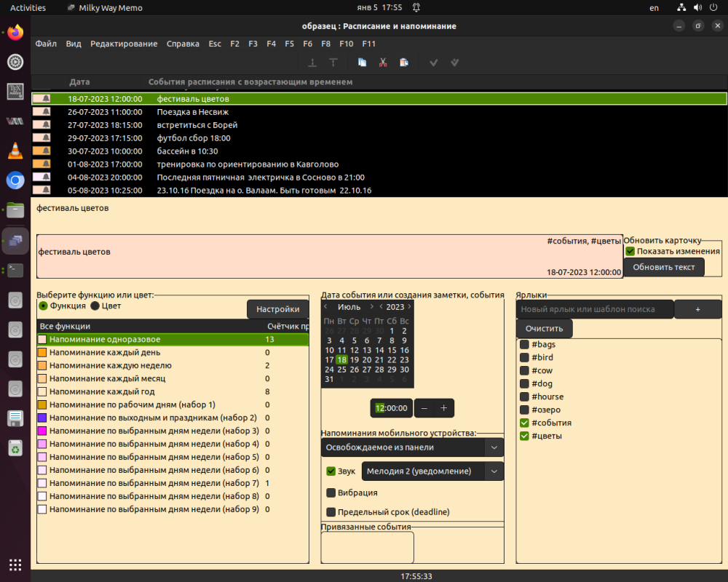Open the Редактирование menu
The image size is (728, 582).
pyautogui.click(x=124, y=44)
